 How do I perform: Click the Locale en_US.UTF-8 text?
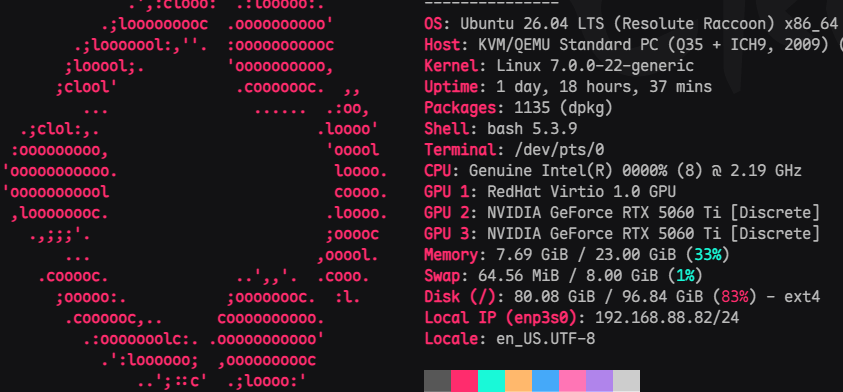[x=546, y=339]
